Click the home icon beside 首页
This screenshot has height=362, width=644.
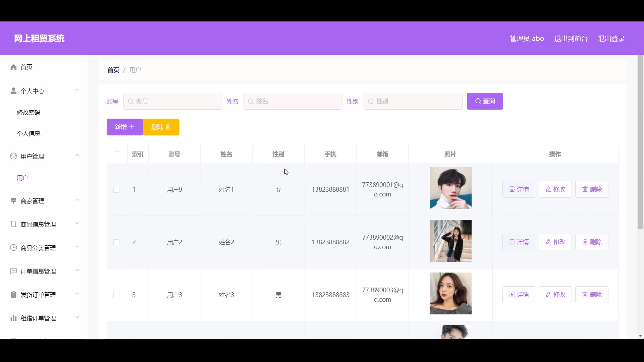[13, 67]
